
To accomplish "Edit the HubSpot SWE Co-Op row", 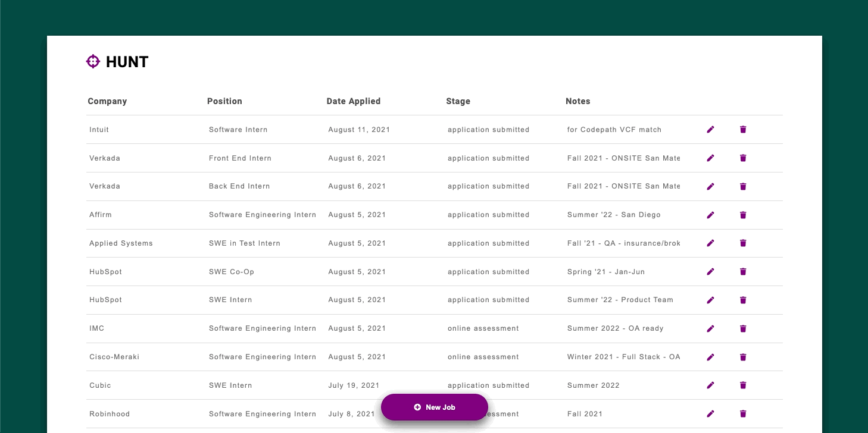I will [x=710, y=272].
